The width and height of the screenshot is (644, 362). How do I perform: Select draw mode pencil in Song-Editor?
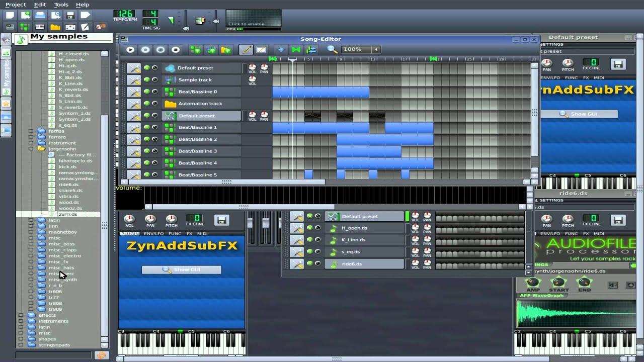[246, 50]
